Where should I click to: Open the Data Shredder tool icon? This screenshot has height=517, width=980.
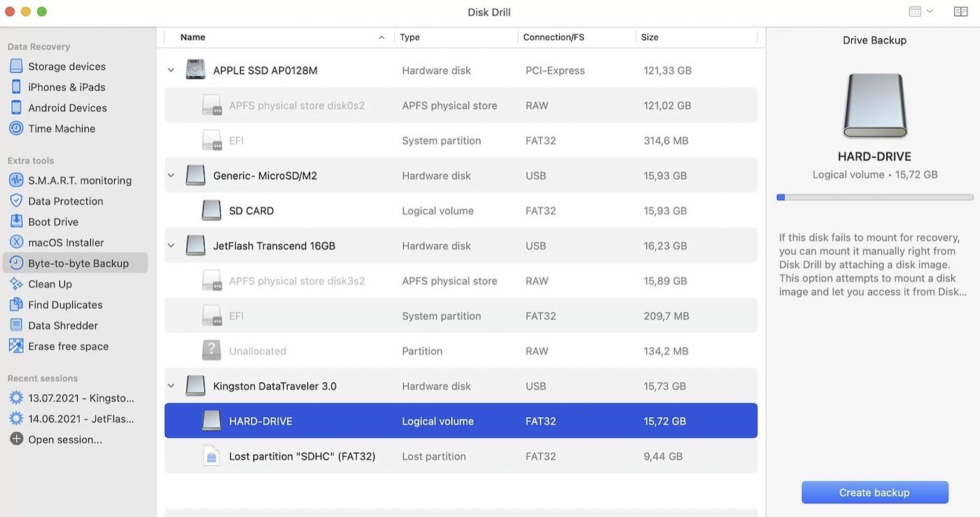[16, 325]
